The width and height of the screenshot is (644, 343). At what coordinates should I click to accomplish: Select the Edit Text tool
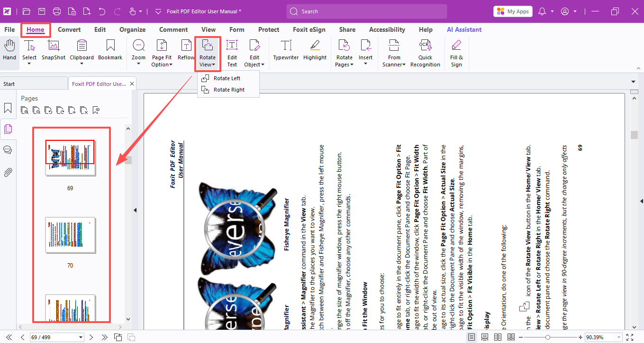click(x=232, y=53)
